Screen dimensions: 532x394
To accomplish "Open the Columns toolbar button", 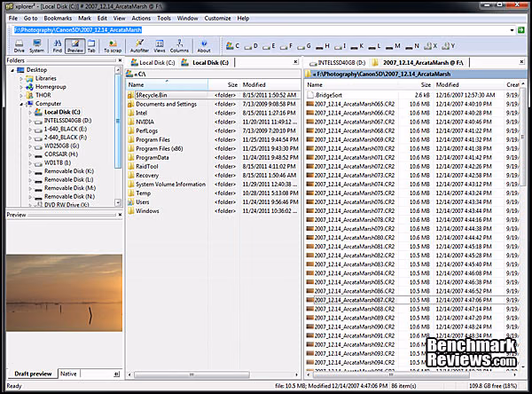I will pyautogui.click(x=179, y=46).
